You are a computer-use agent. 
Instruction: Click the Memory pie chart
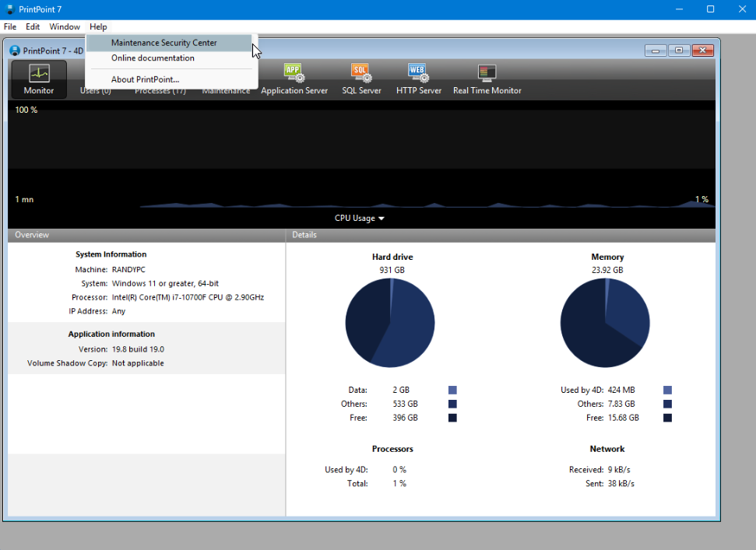pyautogui.click(x=605, y=323)
